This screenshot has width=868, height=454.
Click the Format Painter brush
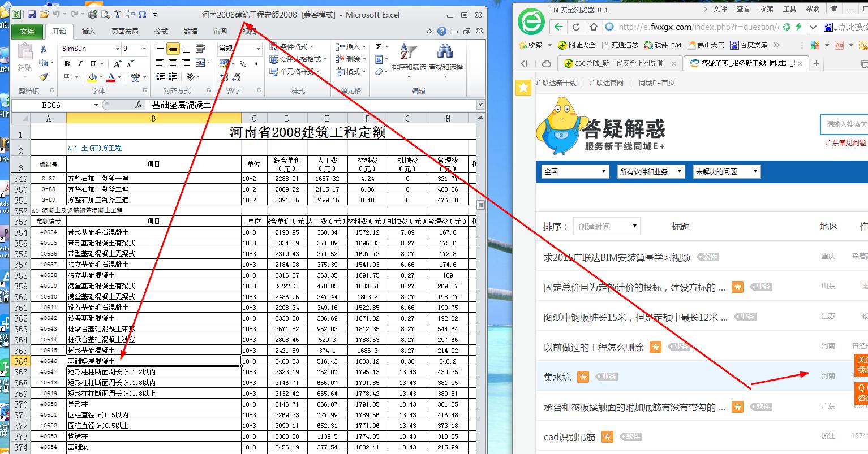(x=44, y=77)
